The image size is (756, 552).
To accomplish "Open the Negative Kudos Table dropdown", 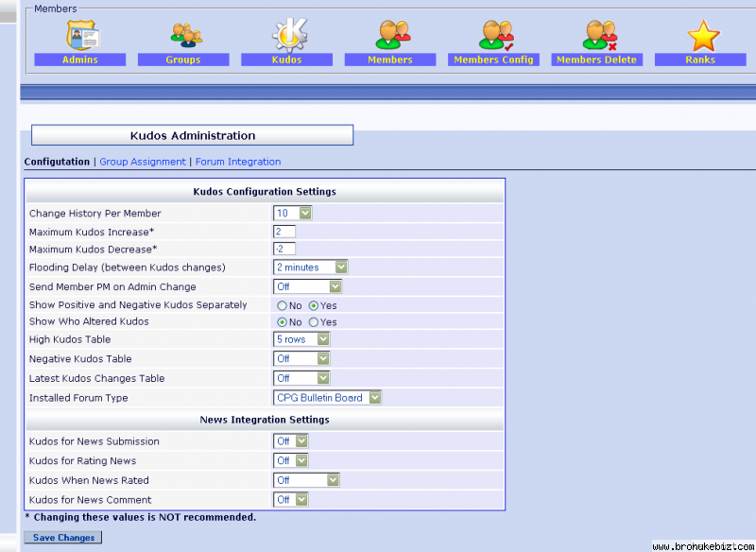I will [301, 358].
